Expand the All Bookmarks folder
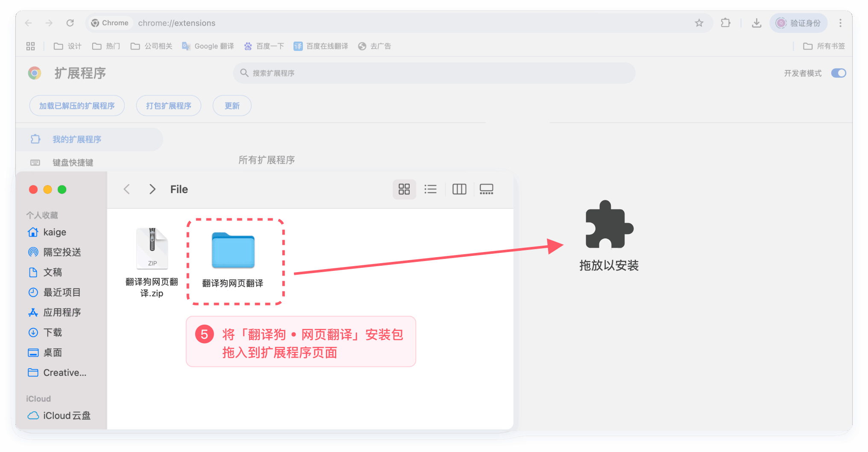Viewport: 868px width, 452px height. (824, 46)
